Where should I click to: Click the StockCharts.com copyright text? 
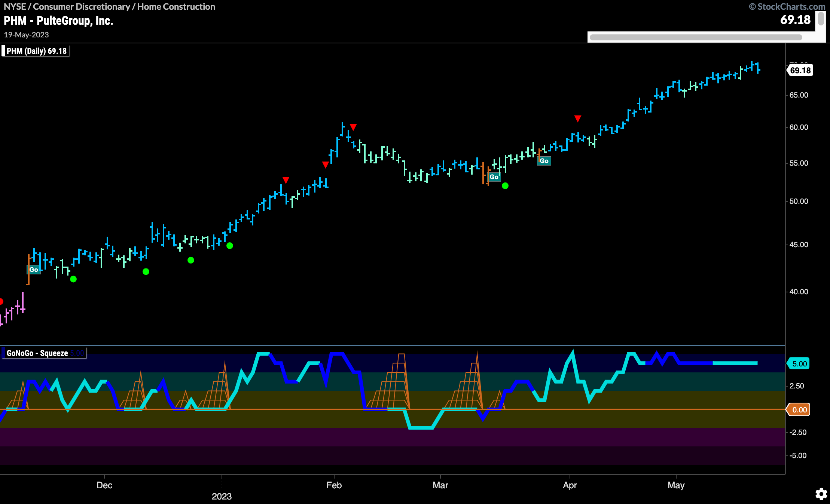coord(787,7)
